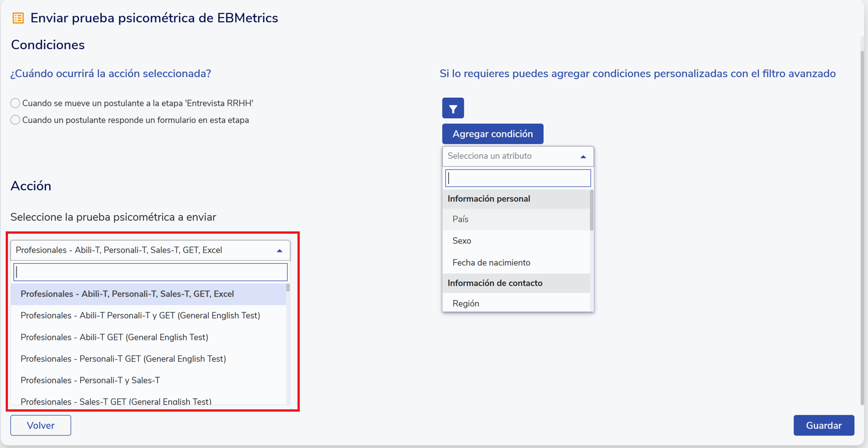Viewport: 868px width, 448px height.
Task: Click the Volver button
Action: (x=40, y=425)
